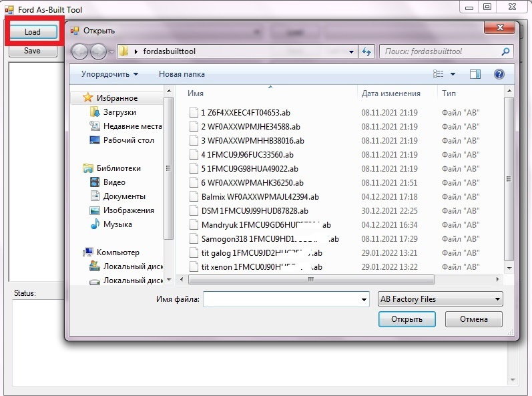This screenshot has width=532, height=396.
Task: Open Видео library in sidebar
Action: tap(114, 182)
